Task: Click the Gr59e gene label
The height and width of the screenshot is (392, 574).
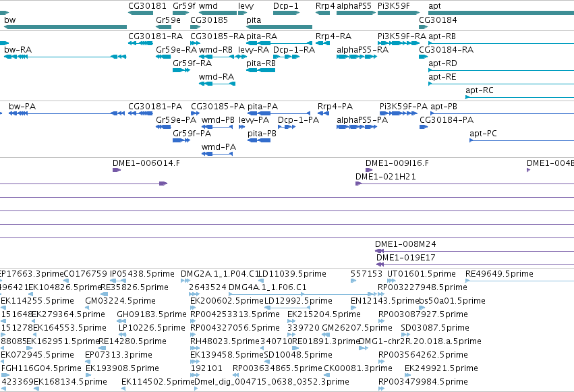Action: click(x=168, y=20)
